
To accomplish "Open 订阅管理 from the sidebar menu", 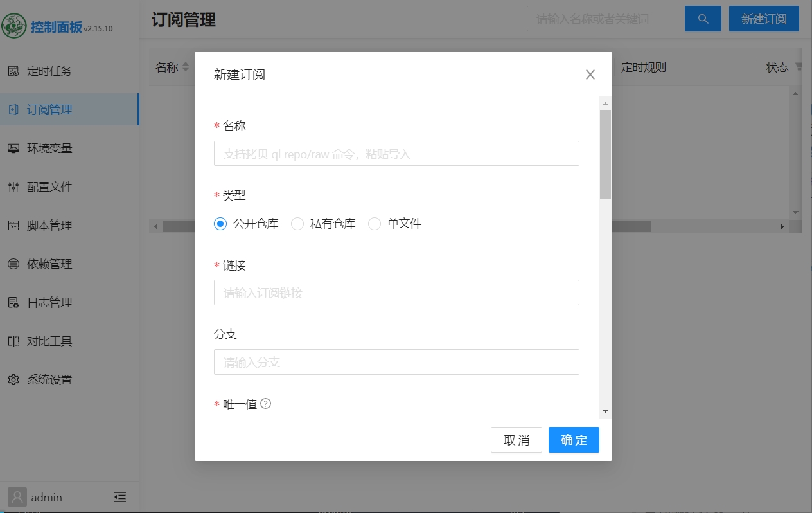I will coord(49,109).
